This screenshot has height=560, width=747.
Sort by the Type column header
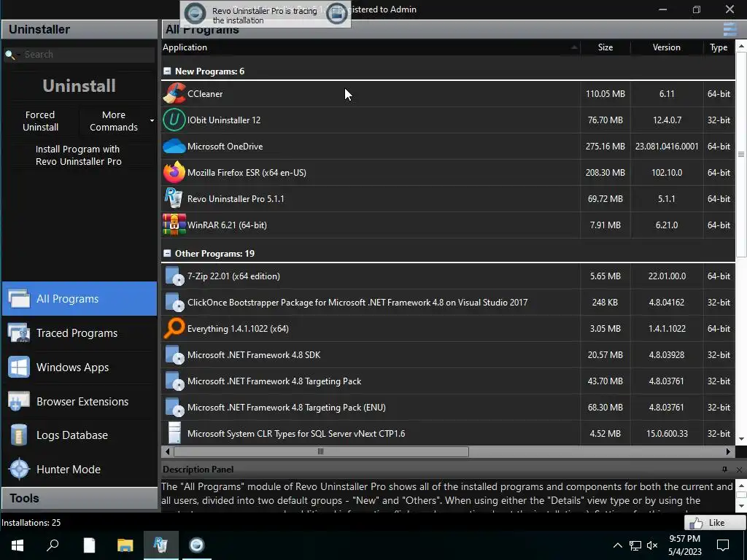click(x=719, y=47)
